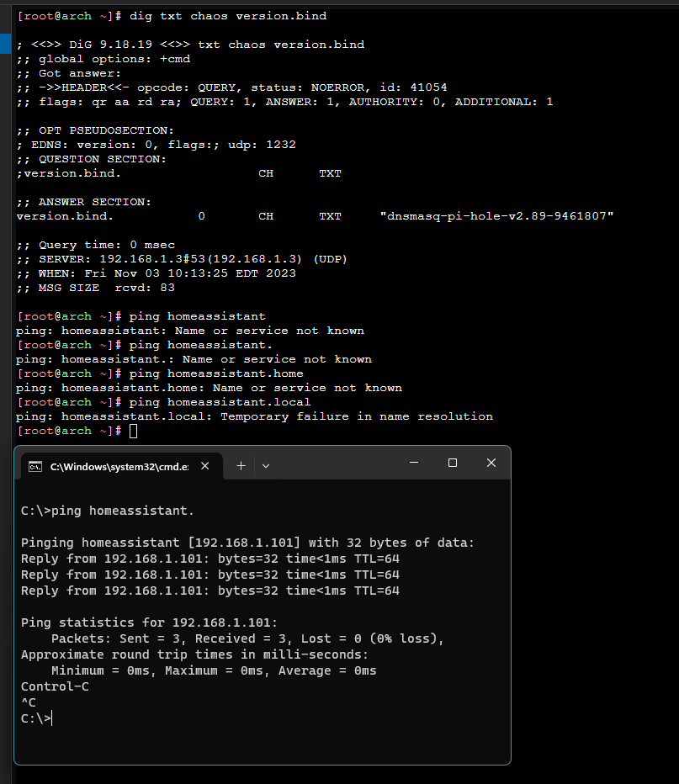Click the empty title bar area of cmd window

[x=337, y=464]
